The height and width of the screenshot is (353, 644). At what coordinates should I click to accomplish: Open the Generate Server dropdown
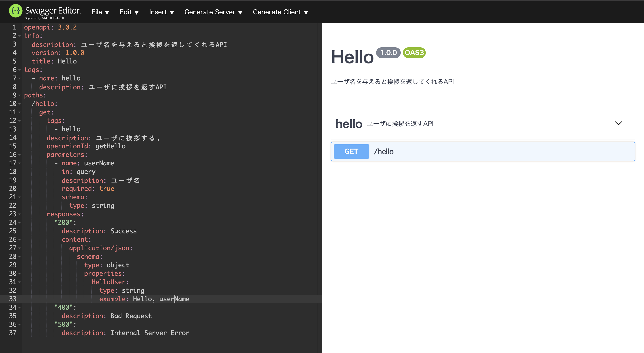coord(213,12)
